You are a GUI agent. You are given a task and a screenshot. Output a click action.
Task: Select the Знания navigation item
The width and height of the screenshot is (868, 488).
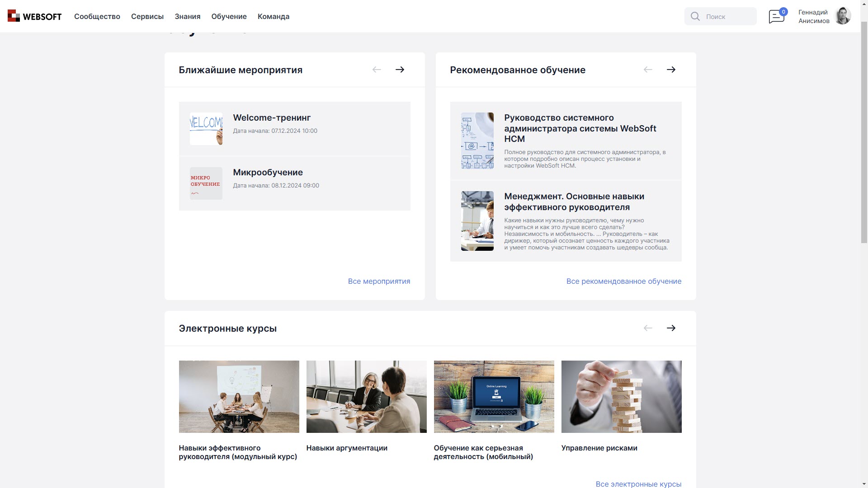187,16
